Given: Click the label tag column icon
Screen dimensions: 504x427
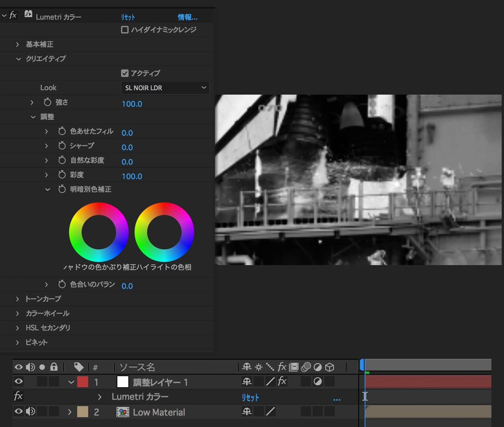Looking at the screenshot, I should [79, 367].
